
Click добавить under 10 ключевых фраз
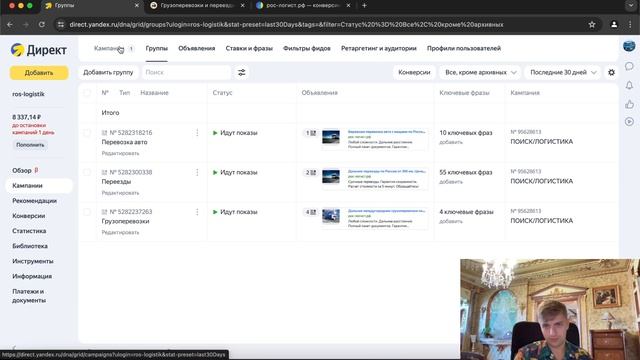451,142
